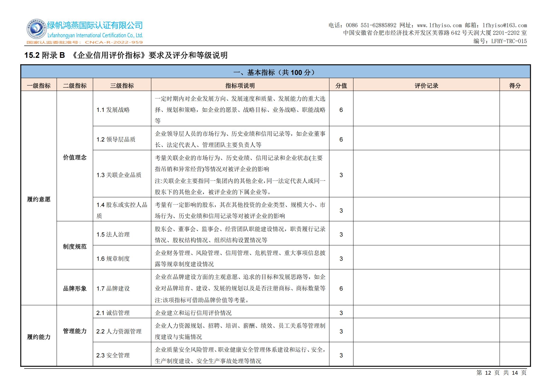Image resolution: width=555 pixels, height=392 pixels.
Task: Click column header 评价记录
Action: (x=426, y=86)
